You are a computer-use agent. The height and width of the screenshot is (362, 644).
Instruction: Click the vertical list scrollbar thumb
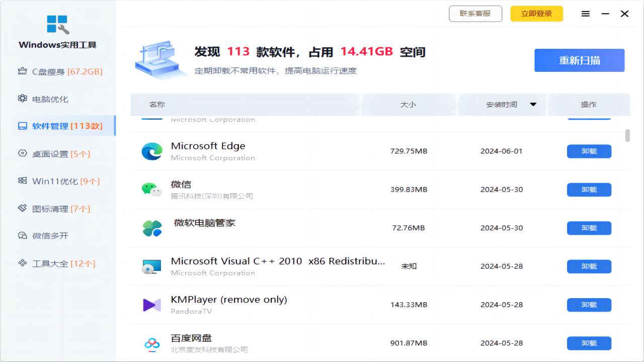coord(627,136)
